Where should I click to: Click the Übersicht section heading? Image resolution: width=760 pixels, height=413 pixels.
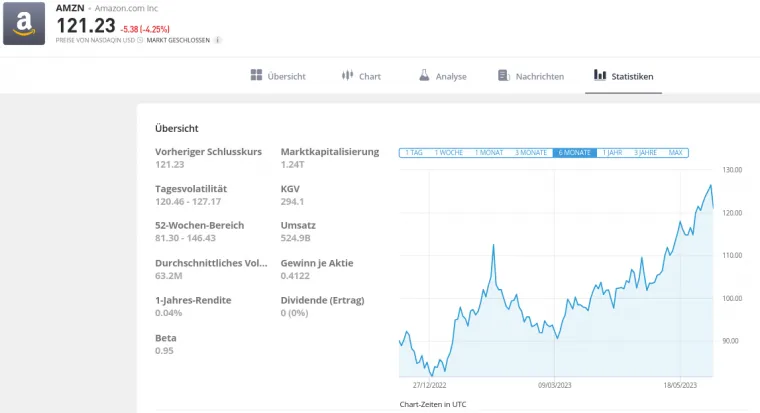(176, 128)
